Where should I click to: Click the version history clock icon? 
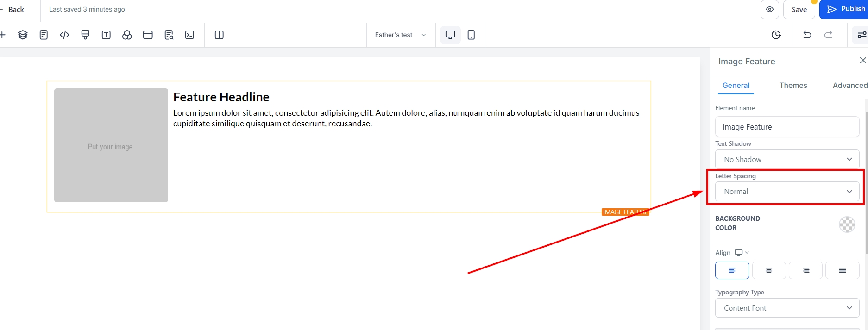pyautogui.click(x=776, y=35)
